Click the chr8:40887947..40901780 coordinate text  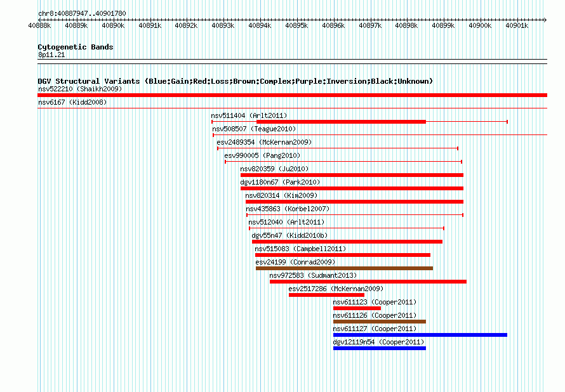tap(82, 13)
